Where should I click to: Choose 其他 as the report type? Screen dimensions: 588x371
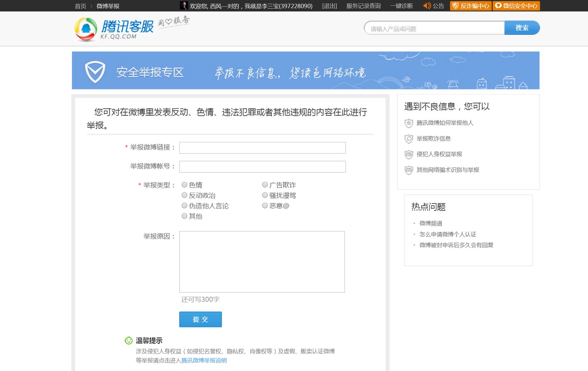coord(184,216)
